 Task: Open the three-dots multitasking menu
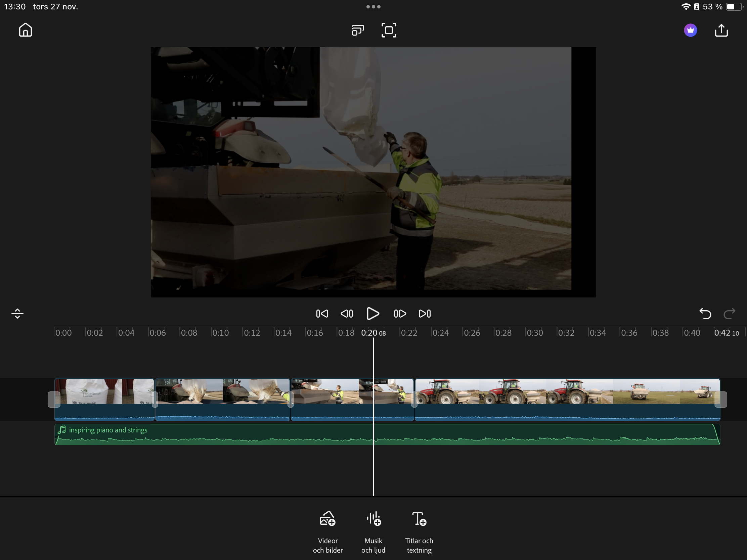click(x=373, y=6)
